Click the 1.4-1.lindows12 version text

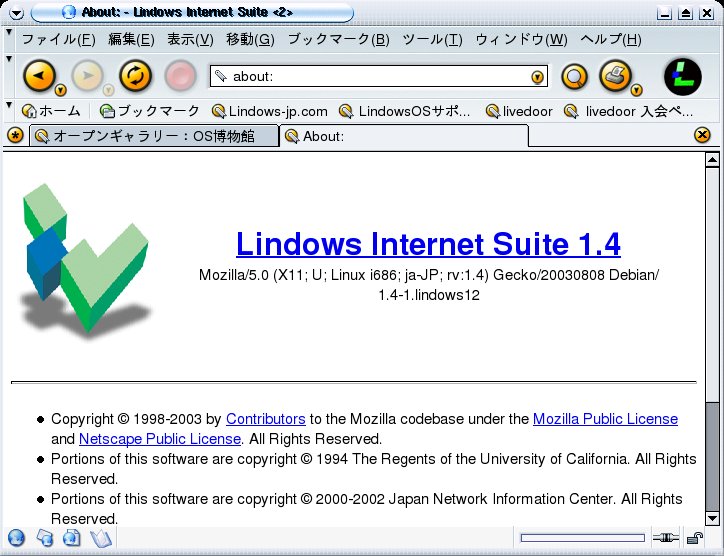point(429,295)
